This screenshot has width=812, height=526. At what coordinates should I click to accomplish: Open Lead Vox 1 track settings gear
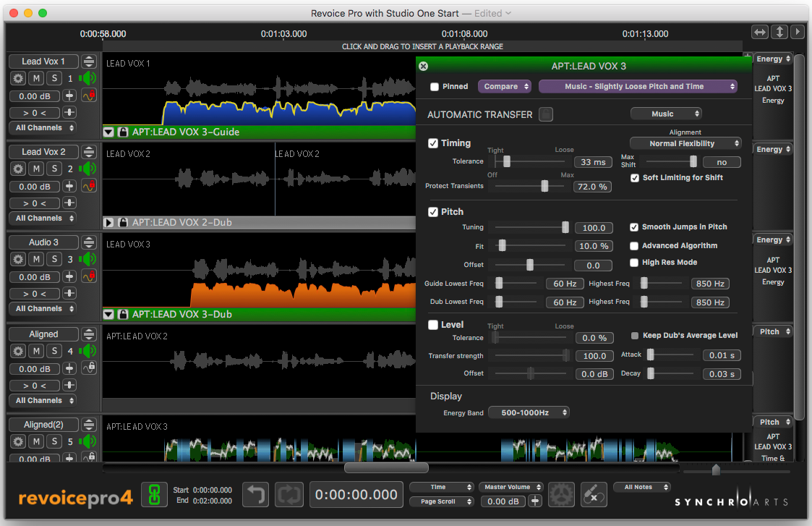click(x=17, y=78)
